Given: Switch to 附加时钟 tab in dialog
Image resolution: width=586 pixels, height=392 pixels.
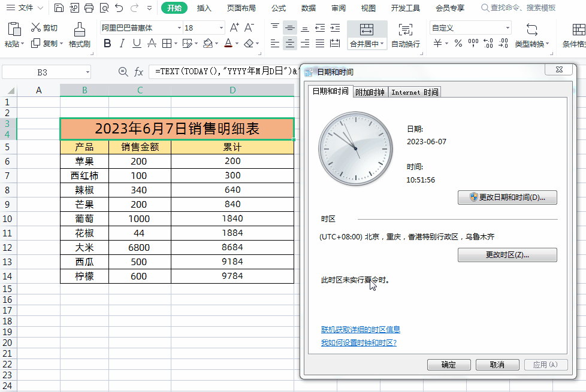Looking at the screenshot, I should point(370,92).
